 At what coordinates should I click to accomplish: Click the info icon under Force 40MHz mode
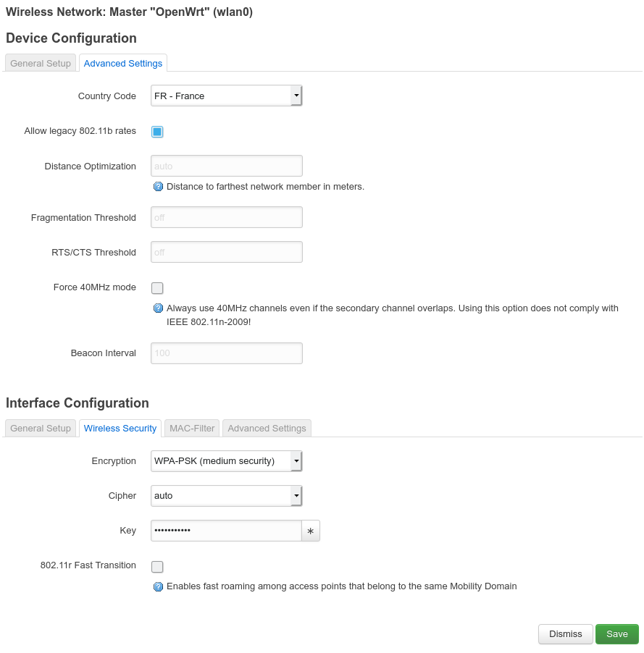[158, 308]
